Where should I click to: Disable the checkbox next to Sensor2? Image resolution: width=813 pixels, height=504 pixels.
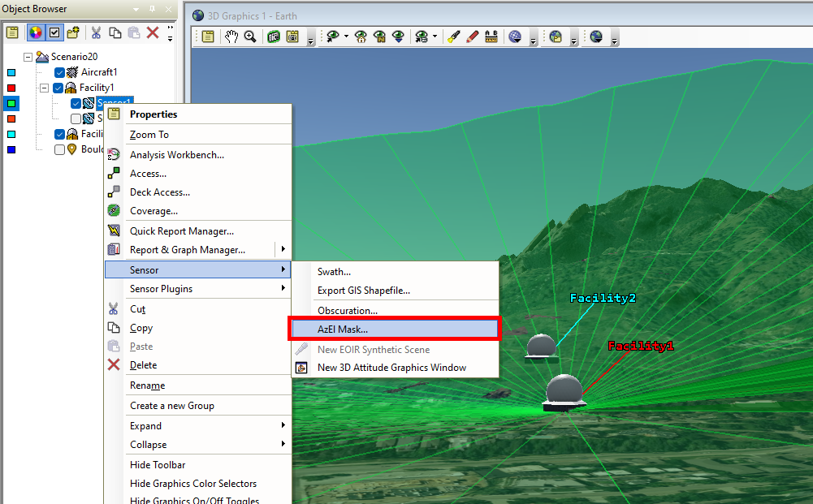click(x=75, y=118)
